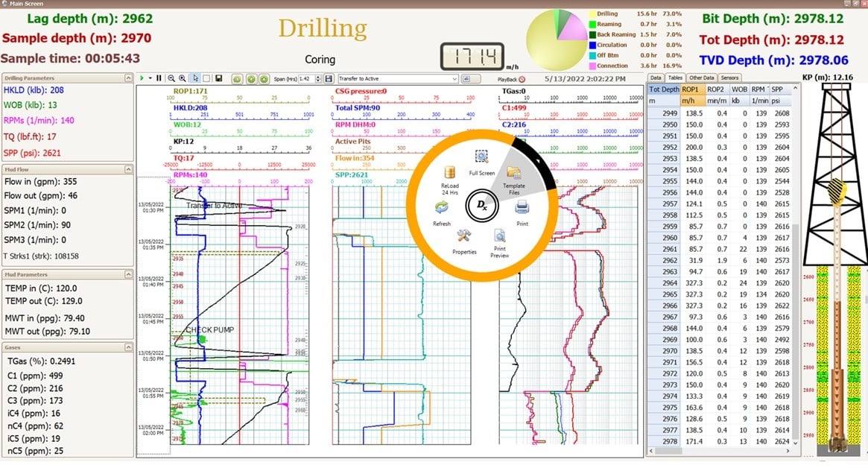Toggle the empty square box in chart toolbar
The height and width of the screenshot is (471, 868).
coord(206,78)
